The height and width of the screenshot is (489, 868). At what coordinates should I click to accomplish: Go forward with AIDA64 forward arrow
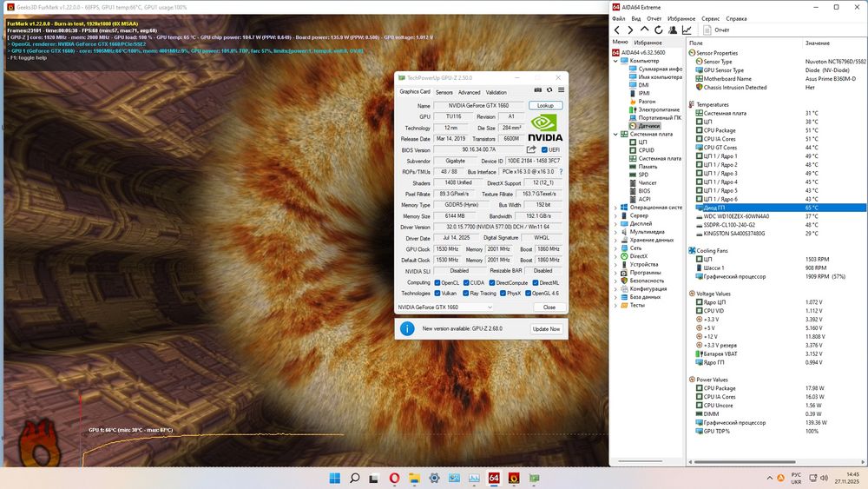630,30
